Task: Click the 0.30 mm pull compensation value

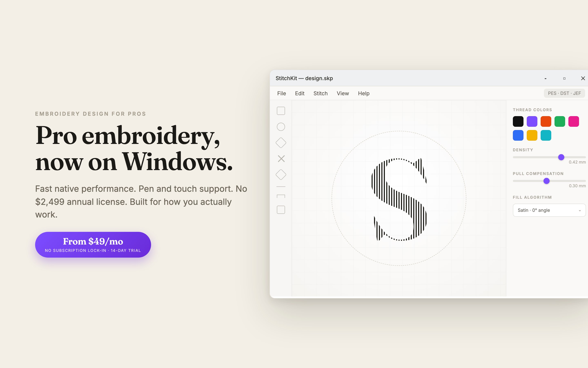Action: point(577,186)
